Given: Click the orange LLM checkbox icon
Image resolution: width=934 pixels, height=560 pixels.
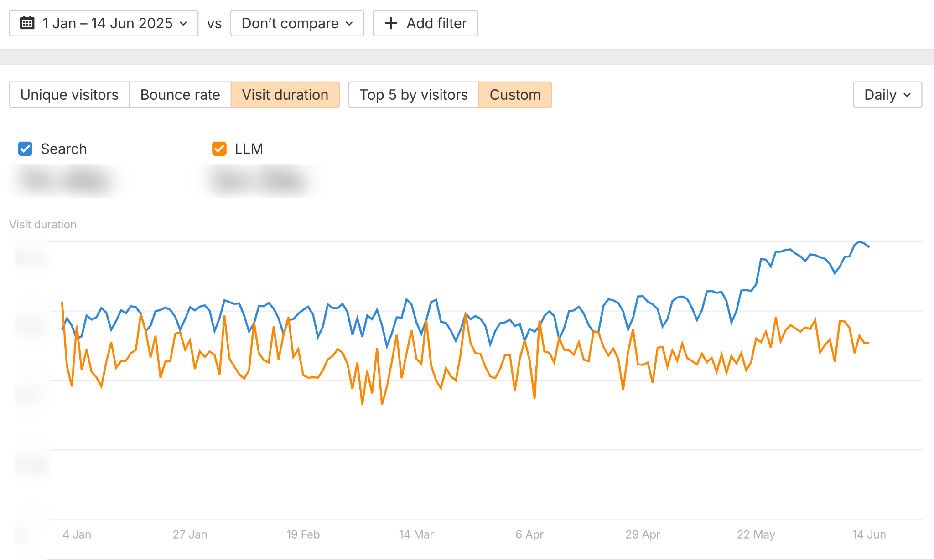Looking at the screenshot, I should pos(218,149).
